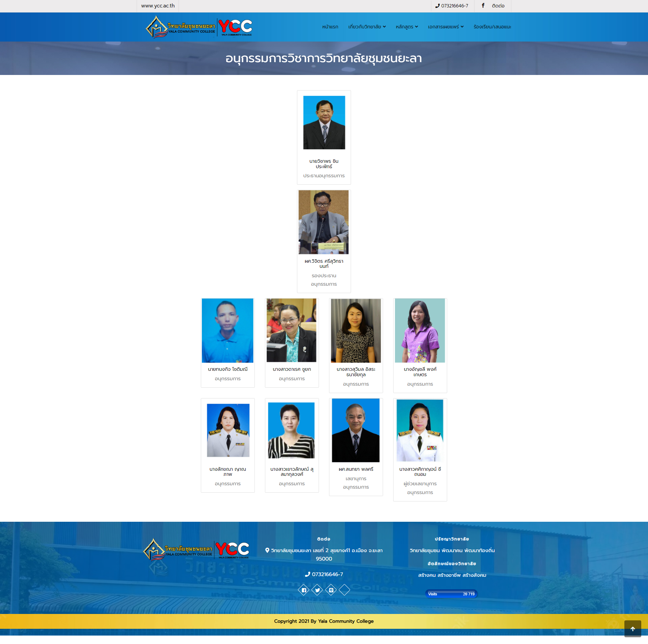
Task: Expand the เกี่ยวกับวิทยาลัย dropdown menu
Action: pyautogui.click(x=367, y=27)
